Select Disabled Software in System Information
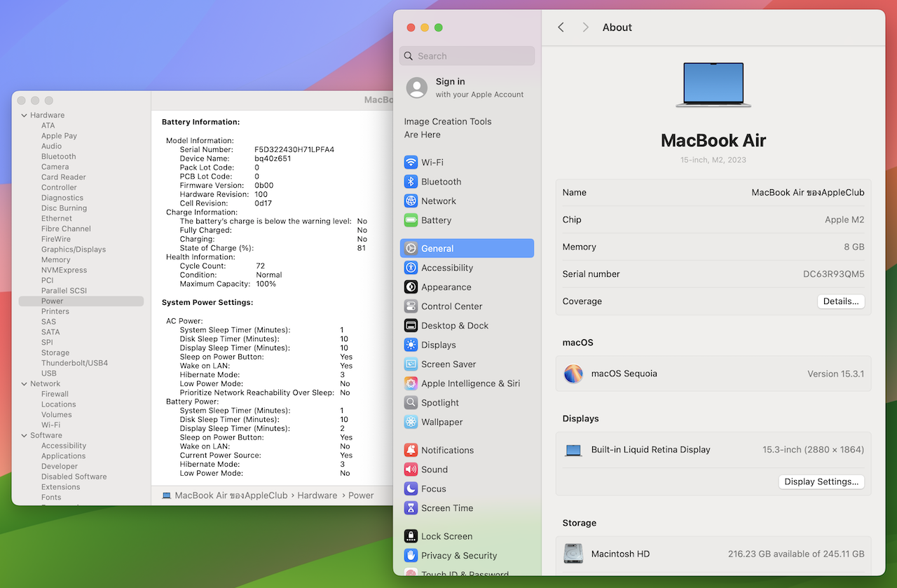 click(x=74, y=477)
